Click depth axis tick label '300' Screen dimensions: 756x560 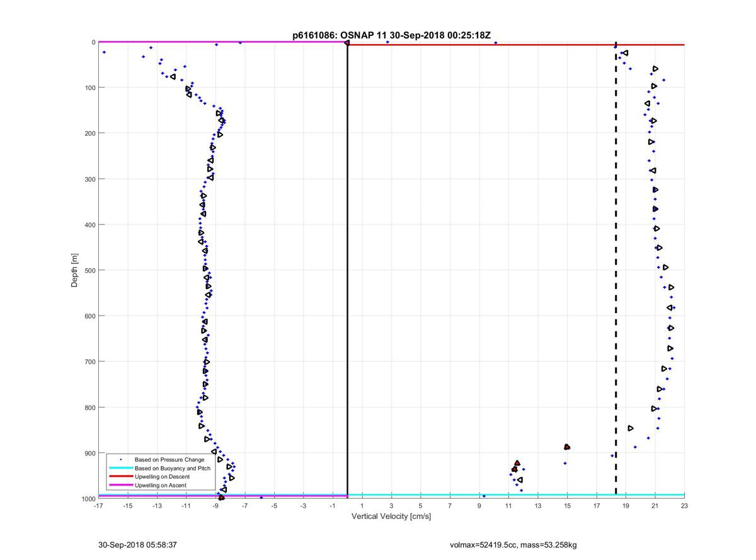(x=89, y=179)
